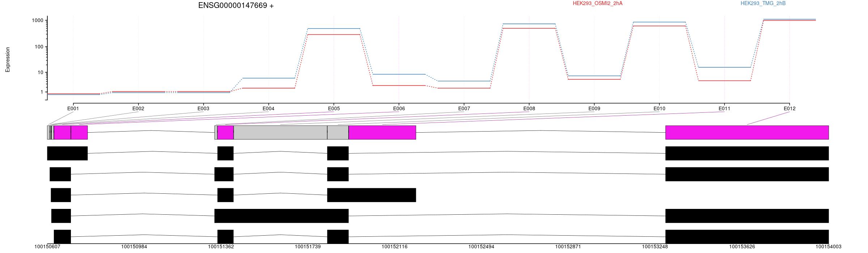
Task: Click the third transcript's extended last exon
Action: pyautogui.click(x=371, y=195)
